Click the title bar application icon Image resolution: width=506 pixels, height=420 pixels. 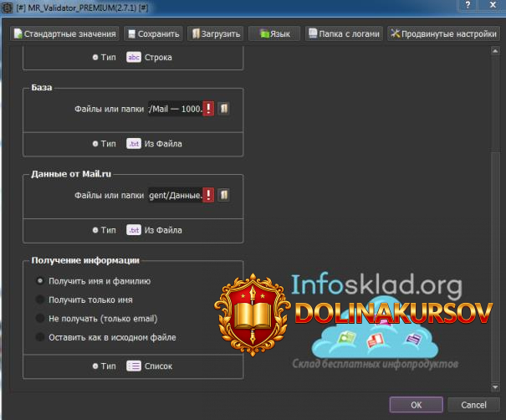click(x=7, y=8)
